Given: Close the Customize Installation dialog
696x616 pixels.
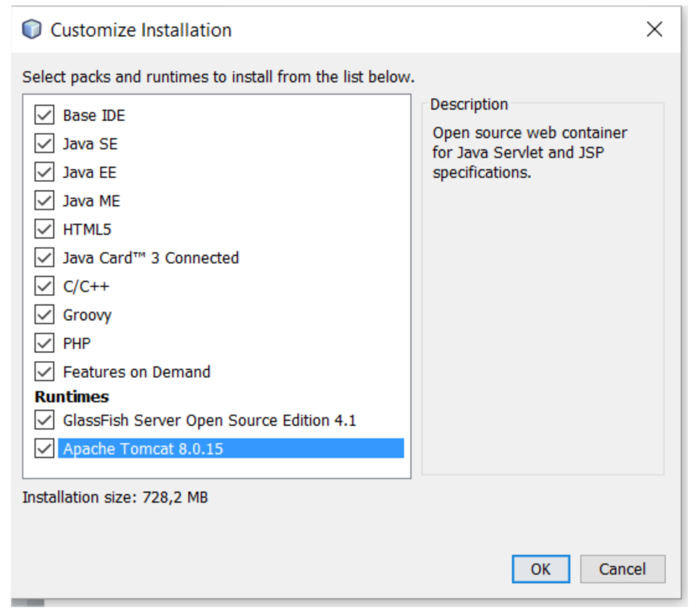Looking at the screenshot, I should point(655,29).
